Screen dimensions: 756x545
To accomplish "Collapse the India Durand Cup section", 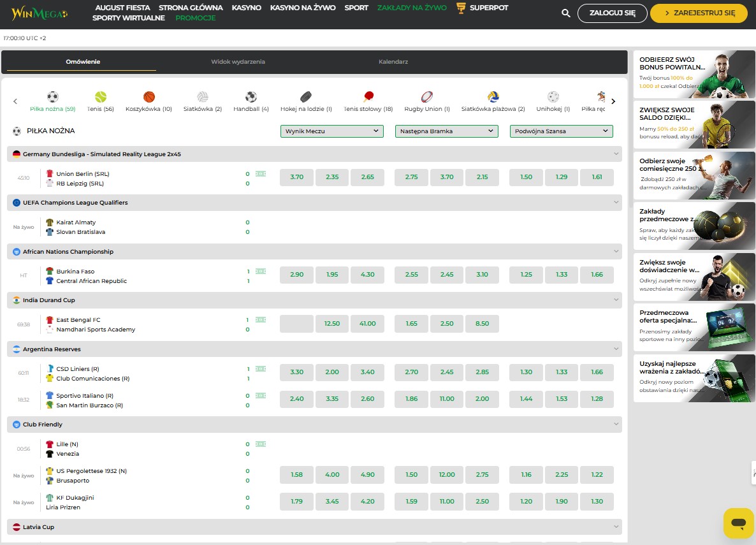I will pyautogui.click(x=616, y=300).
